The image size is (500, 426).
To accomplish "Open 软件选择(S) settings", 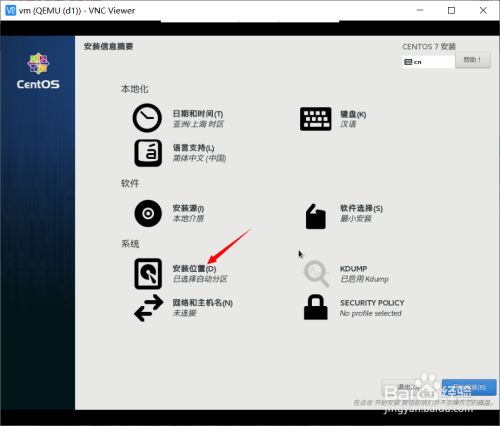I will point(361,208).
